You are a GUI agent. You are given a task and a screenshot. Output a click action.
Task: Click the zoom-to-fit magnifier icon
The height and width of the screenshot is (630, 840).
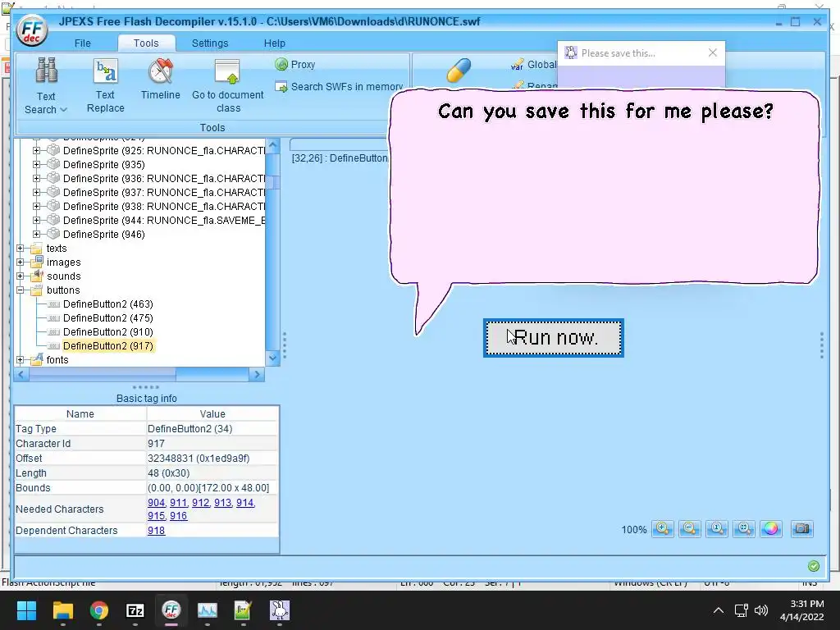744,529
